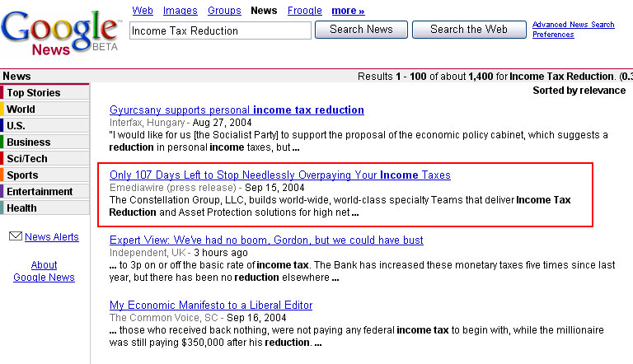This screenshot has height=364, width=633.
Task: Open 'Gyurcsany supports personal income tax reduction' article
Action: click(237, 110)
